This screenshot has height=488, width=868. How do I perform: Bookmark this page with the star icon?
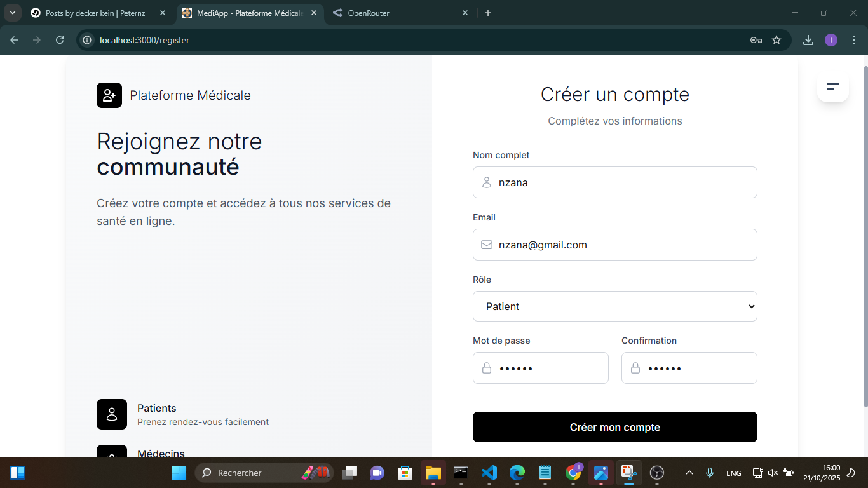pyautogui.click(x=776, y=40)
